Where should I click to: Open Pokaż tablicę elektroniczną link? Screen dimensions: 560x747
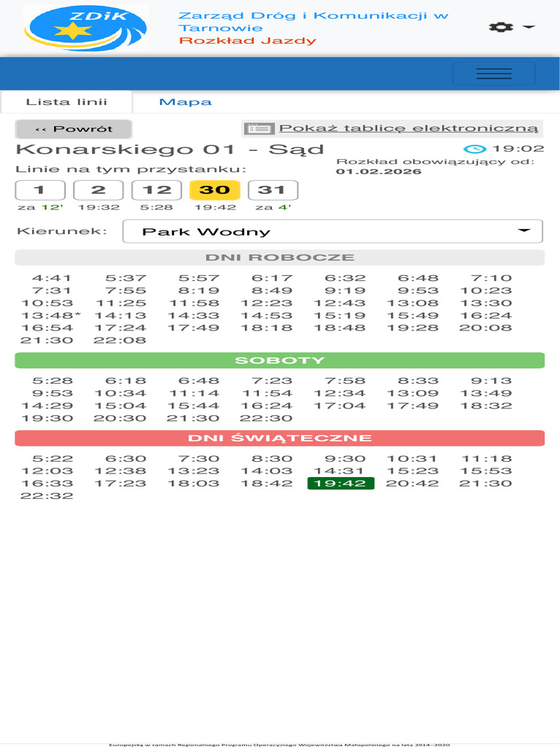[x=408, y=128]
